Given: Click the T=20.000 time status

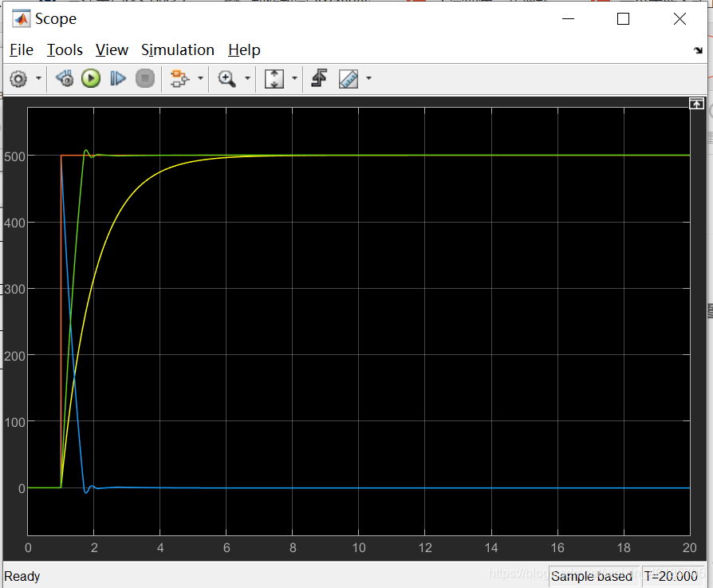Looking at the screenshot, I should (x=671, y=576).
